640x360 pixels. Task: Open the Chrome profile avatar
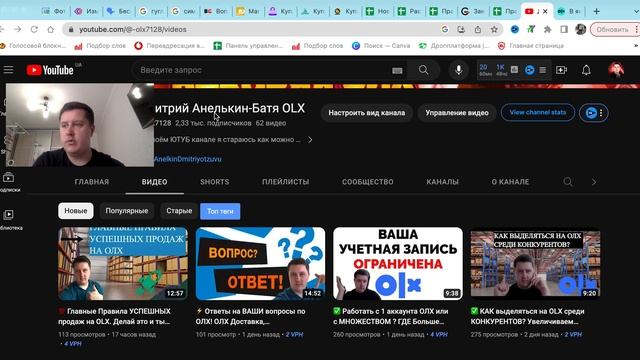click(580, 29)
